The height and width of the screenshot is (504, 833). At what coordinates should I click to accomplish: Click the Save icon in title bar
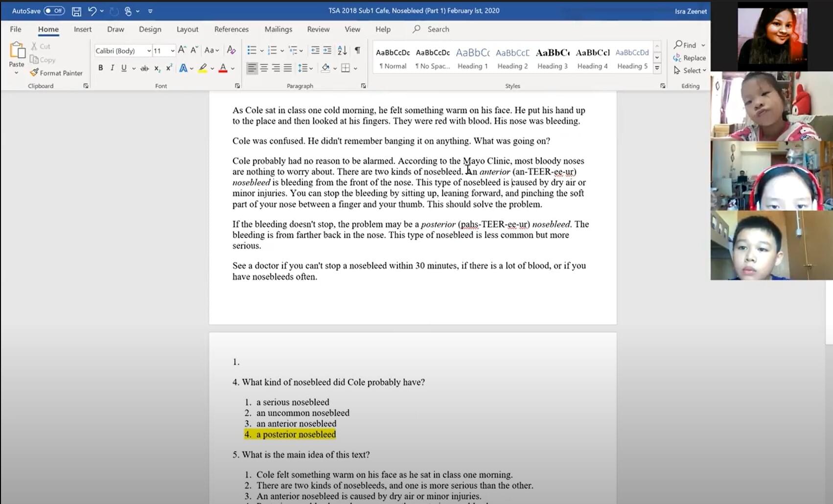(76, 11)
